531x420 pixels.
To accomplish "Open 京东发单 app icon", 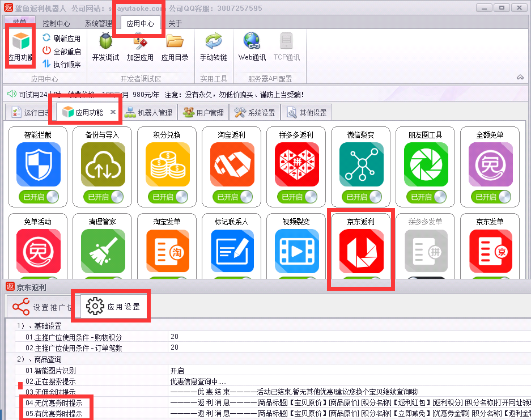I will [x=491, y=251].
